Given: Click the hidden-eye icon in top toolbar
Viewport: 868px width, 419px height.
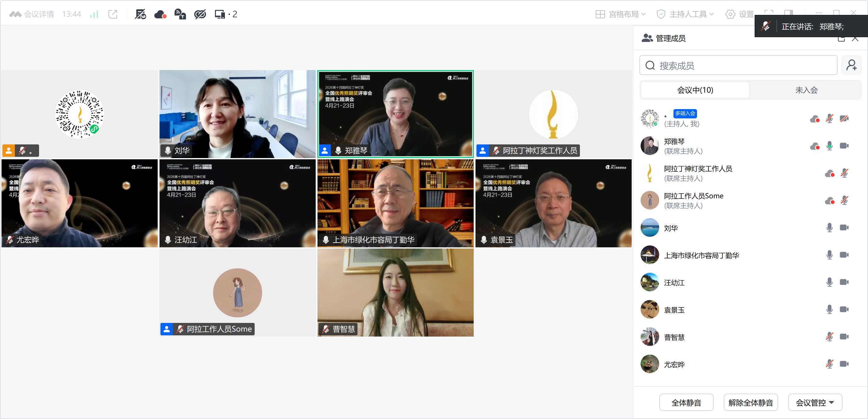Looking at the screenshot, I should click(x=200, y=14).
